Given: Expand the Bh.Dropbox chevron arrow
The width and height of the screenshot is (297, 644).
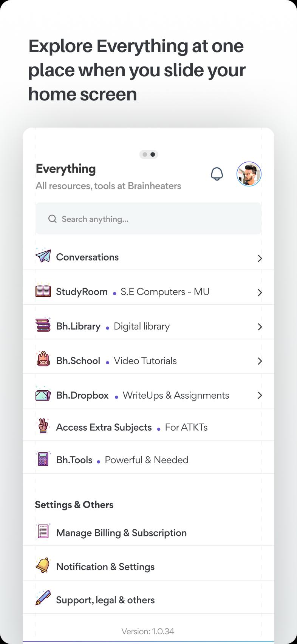Looking at the screenshot, I should click(260, 395).
